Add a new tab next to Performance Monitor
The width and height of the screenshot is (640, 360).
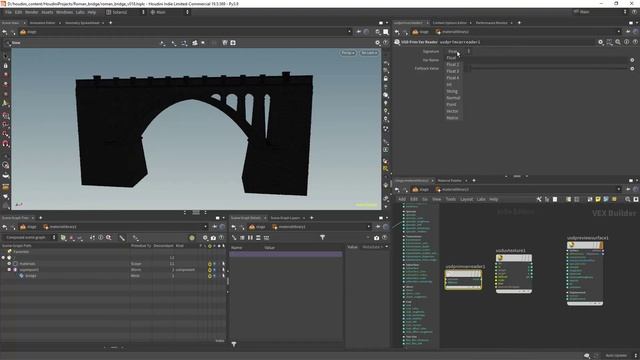[519, 23]
